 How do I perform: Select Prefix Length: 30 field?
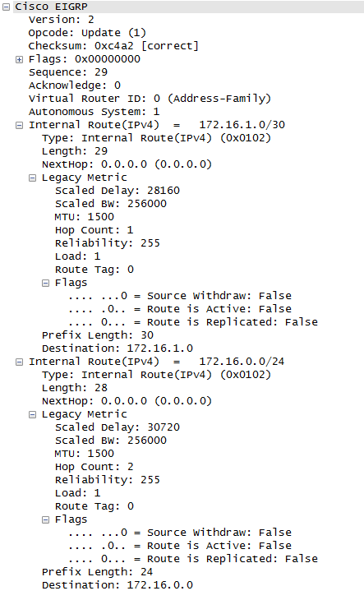coord(98,335)
